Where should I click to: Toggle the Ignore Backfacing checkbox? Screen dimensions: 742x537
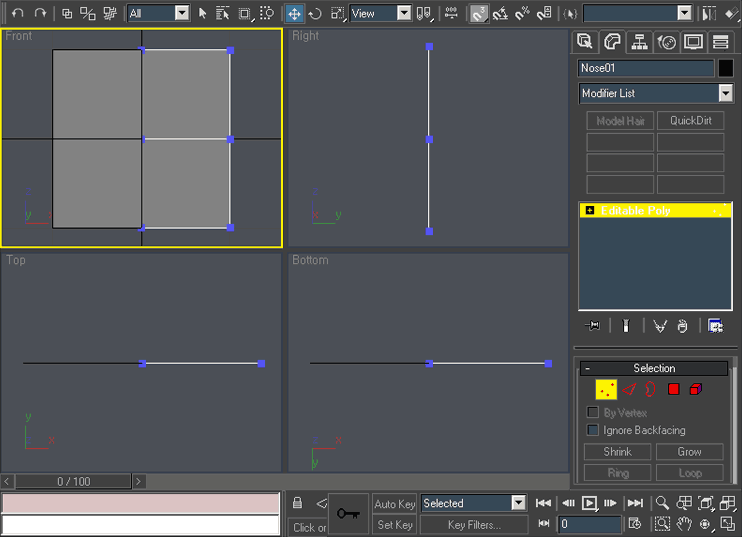click(x=593, y=430)
